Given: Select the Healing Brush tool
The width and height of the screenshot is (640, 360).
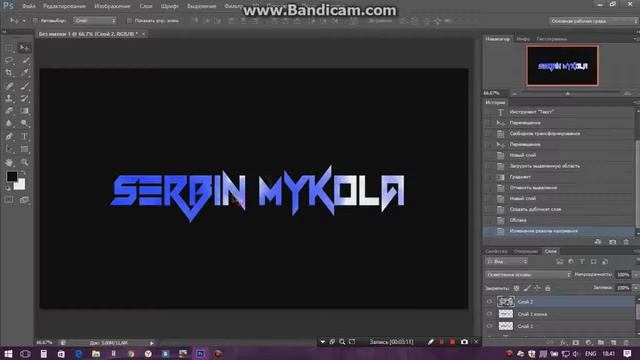Looking at the screenshot, I should pos(9,86).
